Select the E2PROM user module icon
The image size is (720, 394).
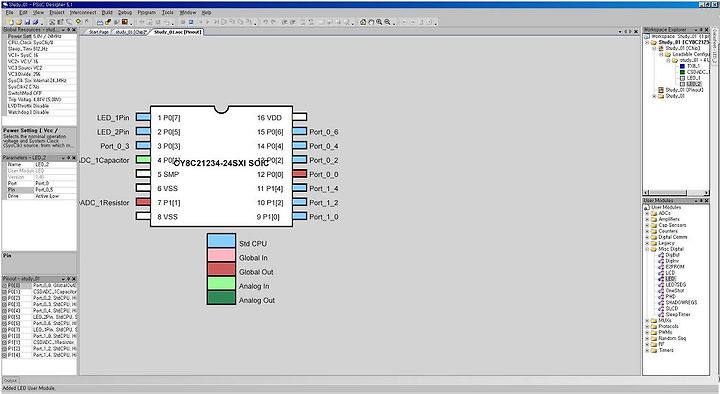661,267
